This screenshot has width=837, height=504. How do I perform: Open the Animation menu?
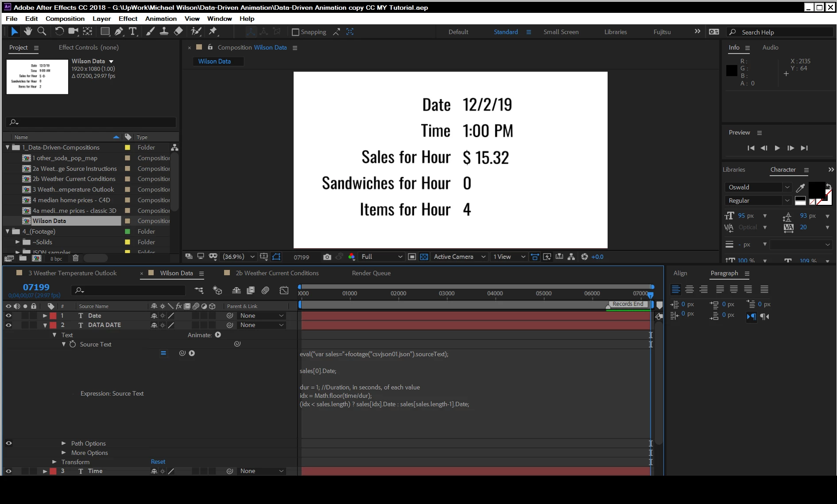[x=161, y=19]
